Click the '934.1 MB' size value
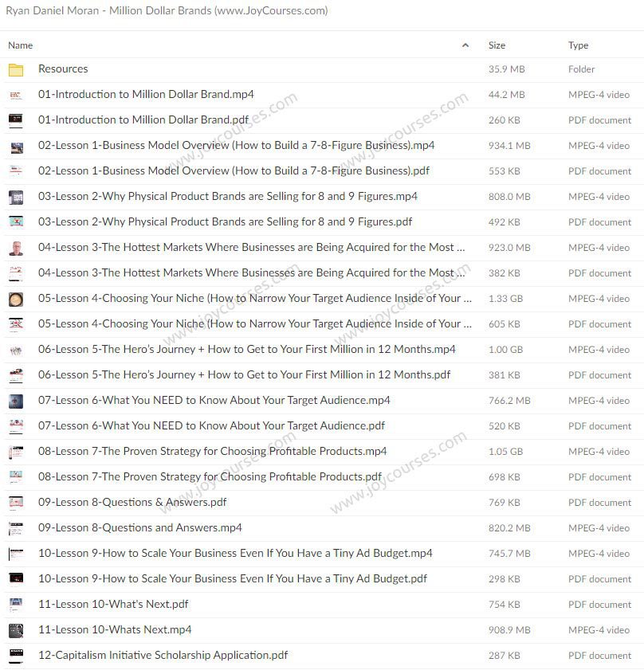The width and height of the screenshot is (644, 670). 509,146
